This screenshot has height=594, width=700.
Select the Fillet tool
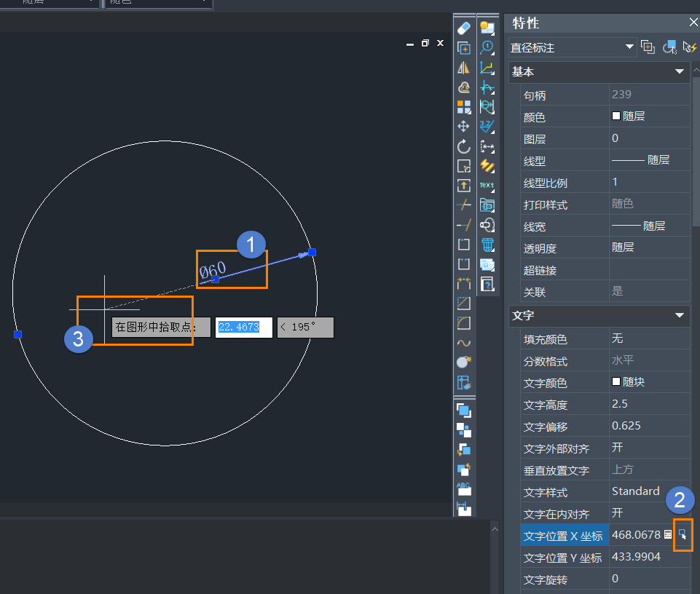coord(464,323)
